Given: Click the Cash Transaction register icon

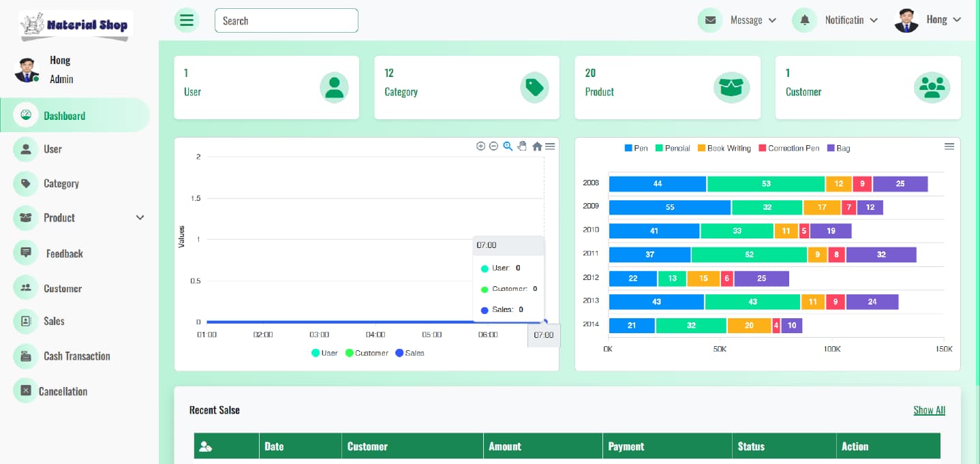Looking at the screenshot, I should tap(26, 356).
